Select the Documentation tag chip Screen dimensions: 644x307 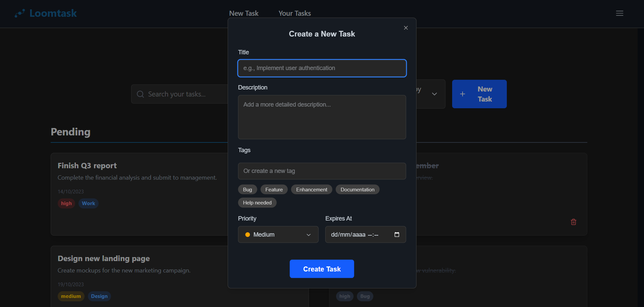point(357,190)
